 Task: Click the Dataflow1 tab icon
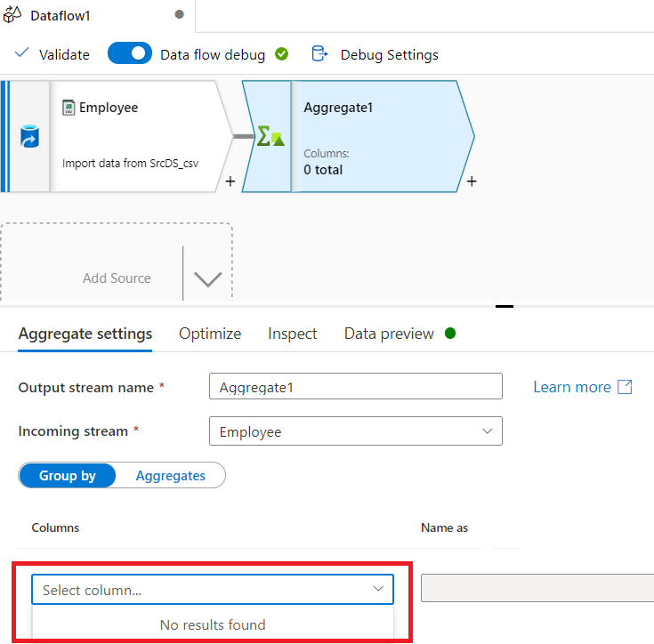[x=12, y=14]
